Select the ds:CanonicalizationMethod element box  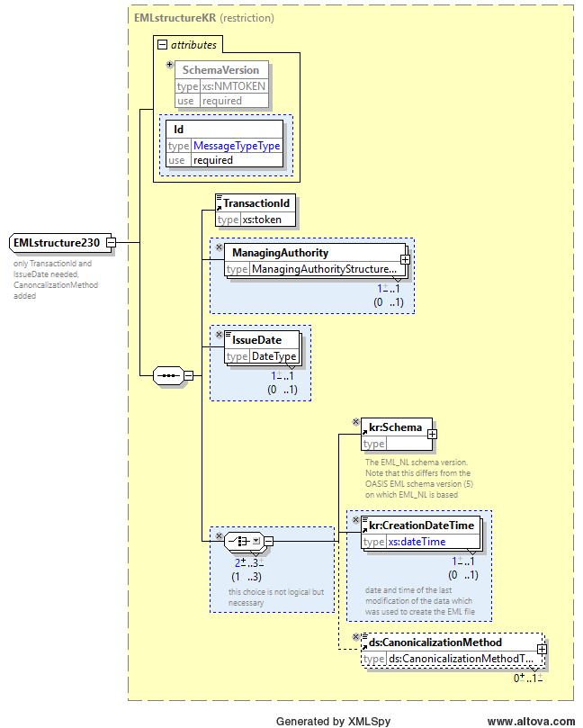tap(452, 650)
